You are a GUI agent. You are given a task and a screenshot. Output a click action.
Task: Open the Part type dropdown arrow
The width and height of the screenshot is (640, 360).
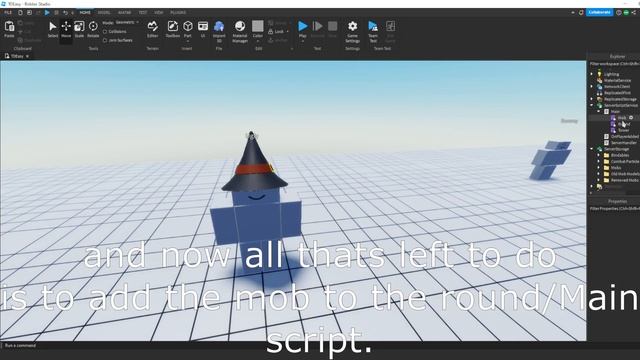click(x=188, y=41)
